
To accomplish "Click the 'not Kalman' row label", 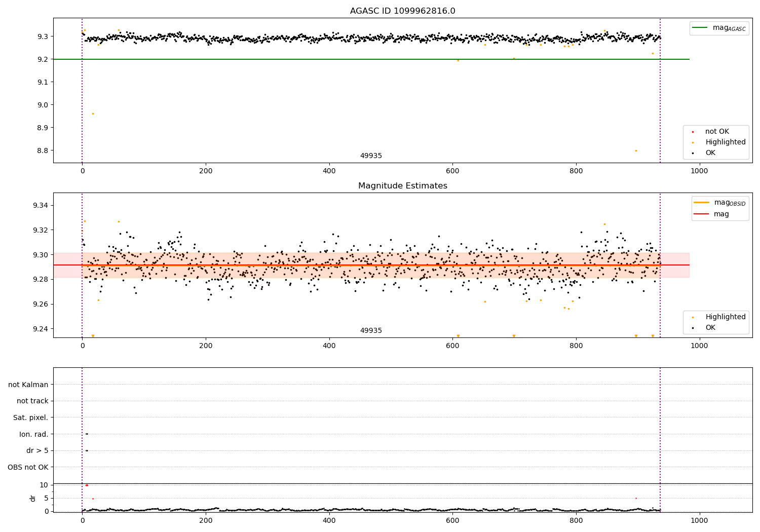I will 28,385.
